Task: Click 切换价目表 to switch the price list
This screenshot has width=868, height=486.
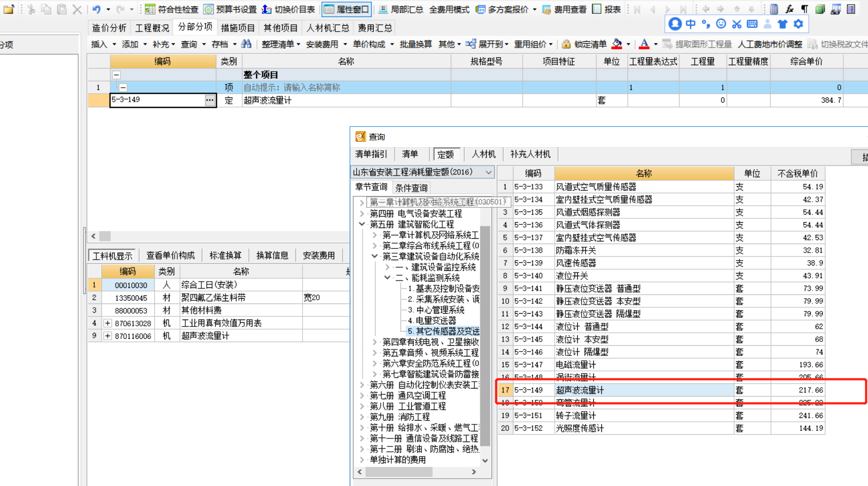Action: point(288,9)
